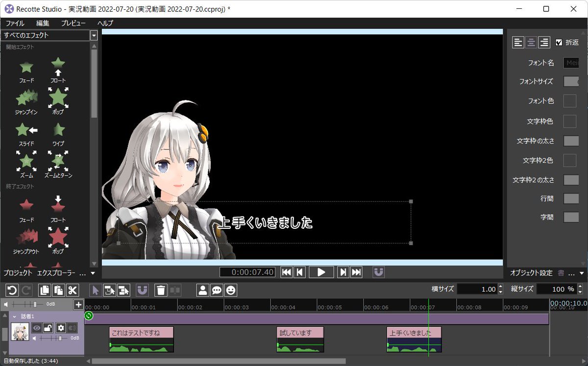Choose the select-following-objects tool
Image resolution: width=588 pixels, height=366 pixels.
(109, 290)
